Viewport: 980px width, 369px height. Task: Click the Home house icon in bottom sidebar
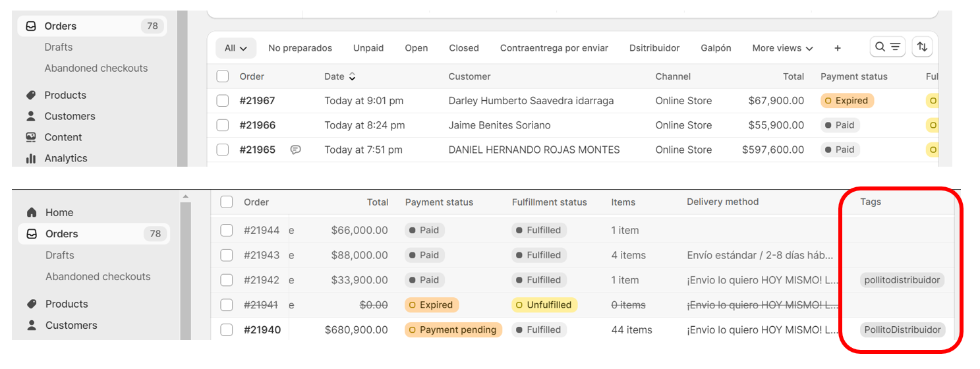click(x=32, y=212)
